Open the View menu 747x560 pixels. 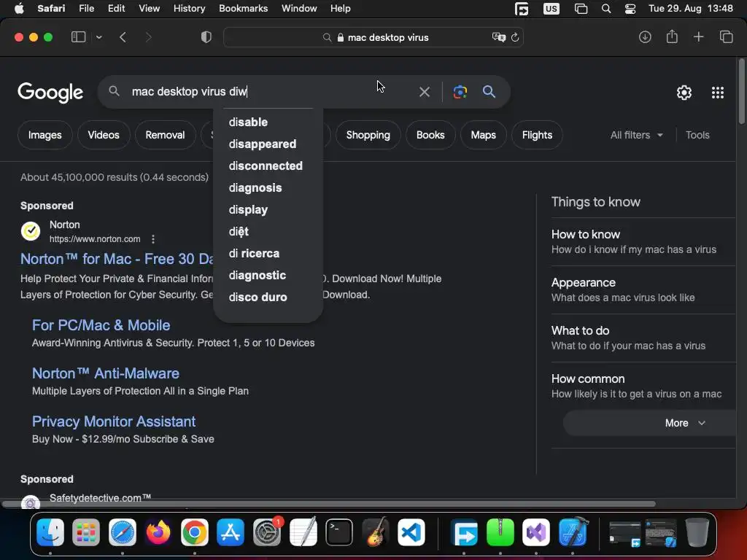click(x=149, y=8)
